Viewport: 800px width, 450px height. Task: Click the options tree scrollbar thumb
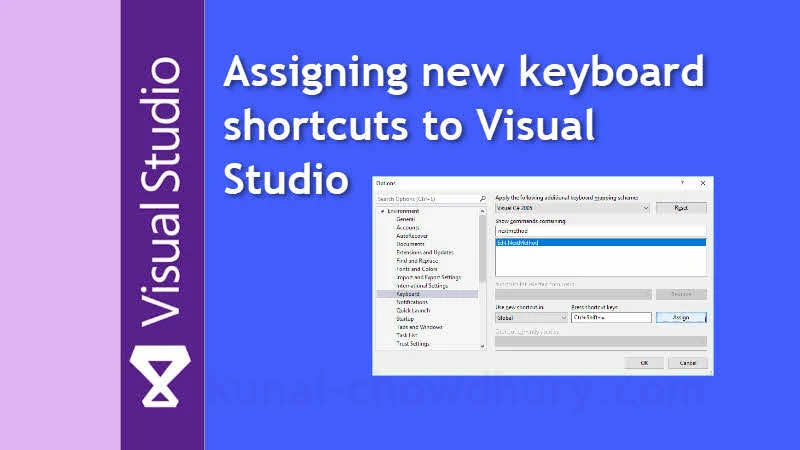pos(482,248)
